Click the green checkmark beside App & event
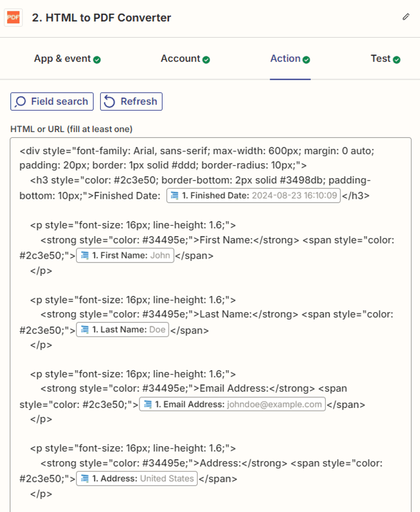This screenshot has width=420, height=512. click(96, 59)
